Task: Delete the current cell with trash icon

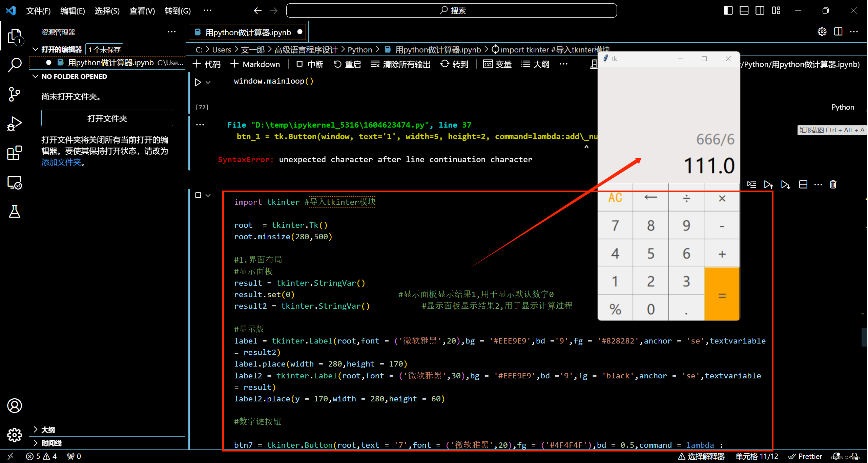Action: 833,184
